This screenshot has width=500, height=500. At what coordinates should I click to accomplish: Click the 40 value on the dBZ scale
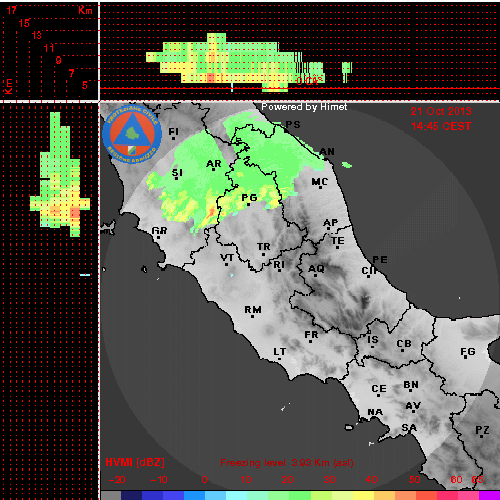(x=371, y=480)
